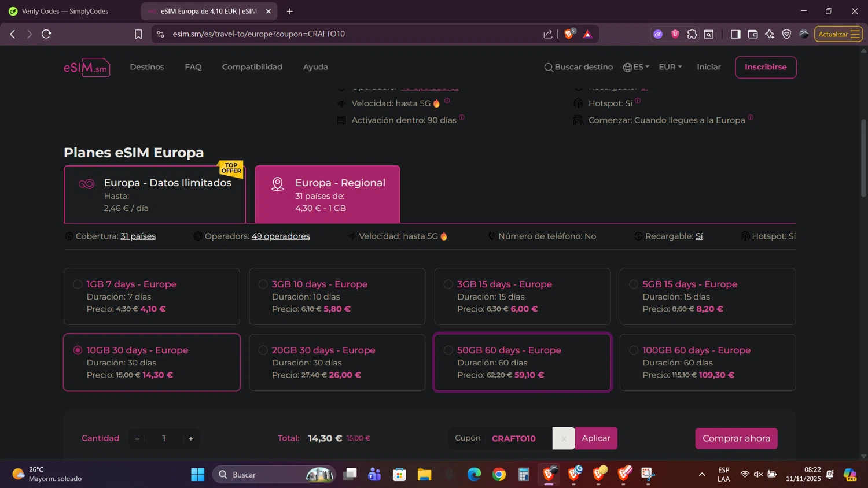Open browser extensions puzzle icon
The width and height of the screenshot is (868, 488).
click(x=692, y=34)
